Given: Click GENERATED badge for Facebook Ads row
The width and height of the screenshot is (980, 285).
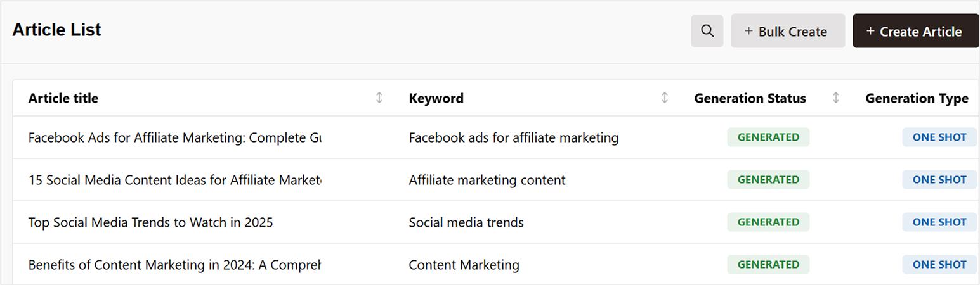Looking at the screenshot, I should tap(768, 137).
